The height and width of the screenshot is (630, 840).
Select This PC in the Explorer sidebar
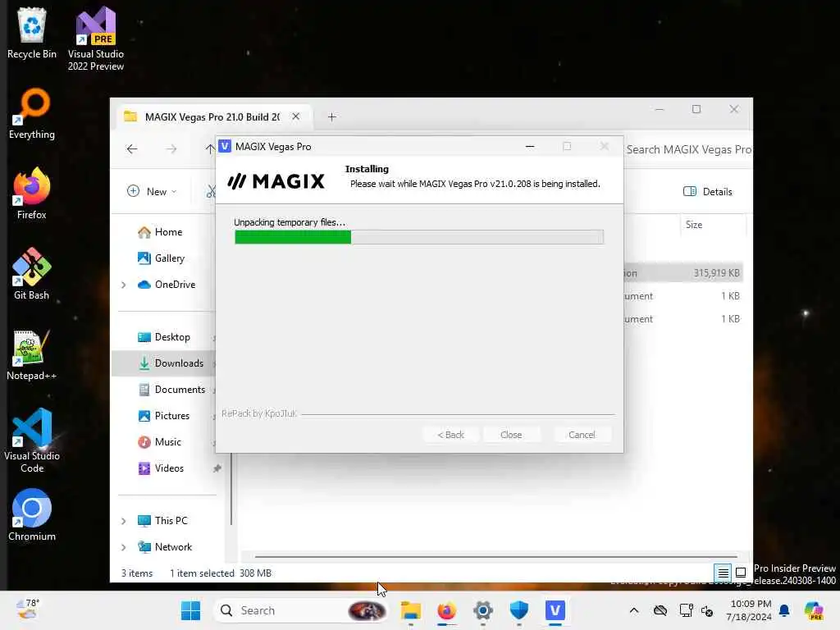[163, 521]
